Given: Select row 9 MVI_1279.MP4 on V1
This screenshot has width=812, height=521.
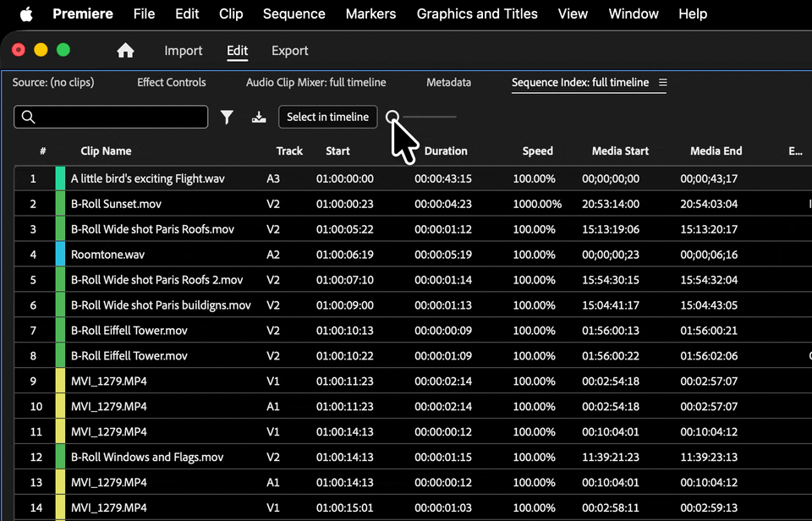Looking at the screenshot, I should (x=413, y=381).
